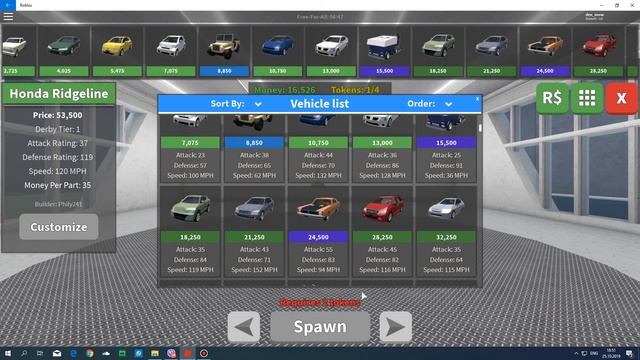Expand the Order dropdown
The image size is (640, 360).
tap(448, 104)
